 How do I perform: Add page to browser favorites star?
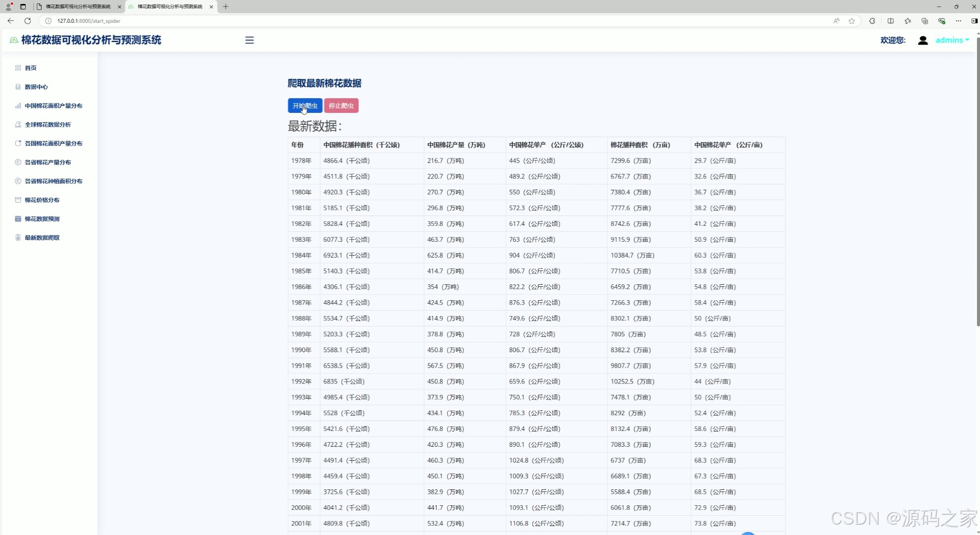point(851,21)
